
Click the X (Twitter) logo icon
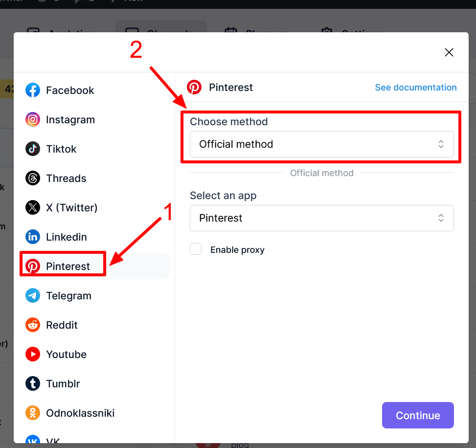click(x=33, y=208)
